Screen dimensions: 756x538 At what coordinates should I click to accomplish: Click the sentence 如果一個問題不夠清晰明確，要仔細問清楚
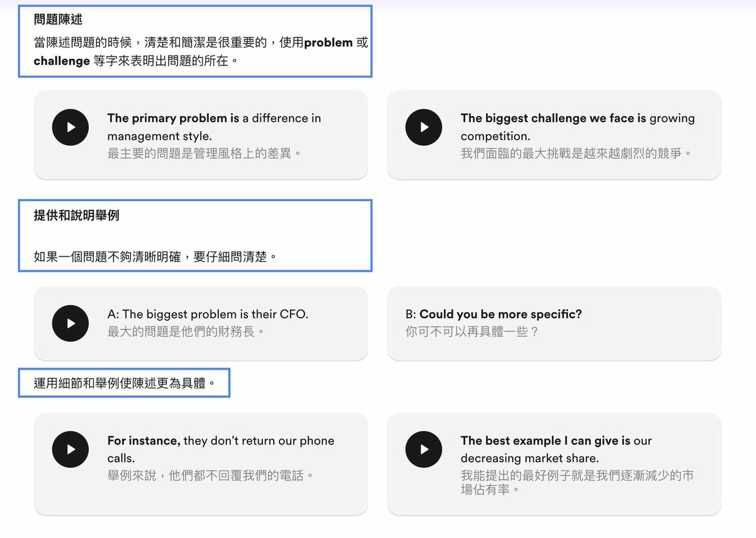coord(155,257)
